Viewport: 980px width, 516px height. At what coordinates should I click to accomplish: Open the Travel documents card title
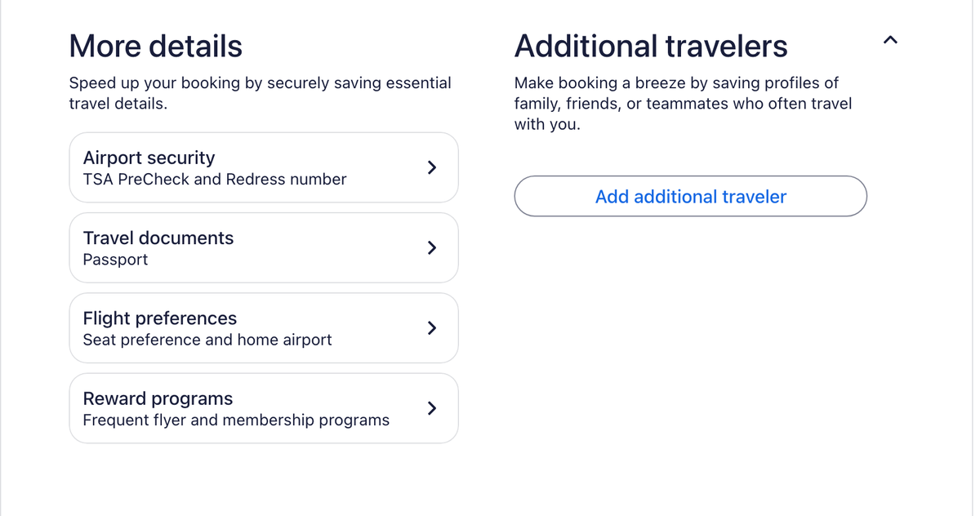tap(158, 238)
